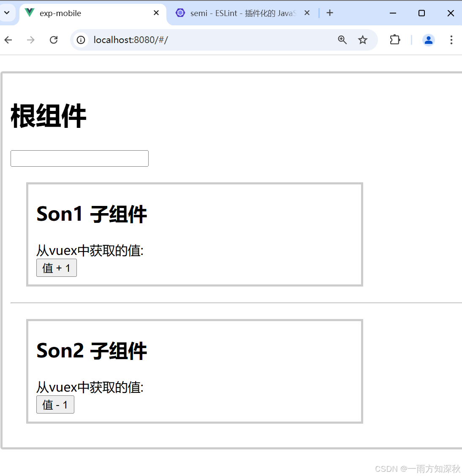Click the Son1 子组件 heading
Screen dimensions: 462x476
[x=92, y=214]
